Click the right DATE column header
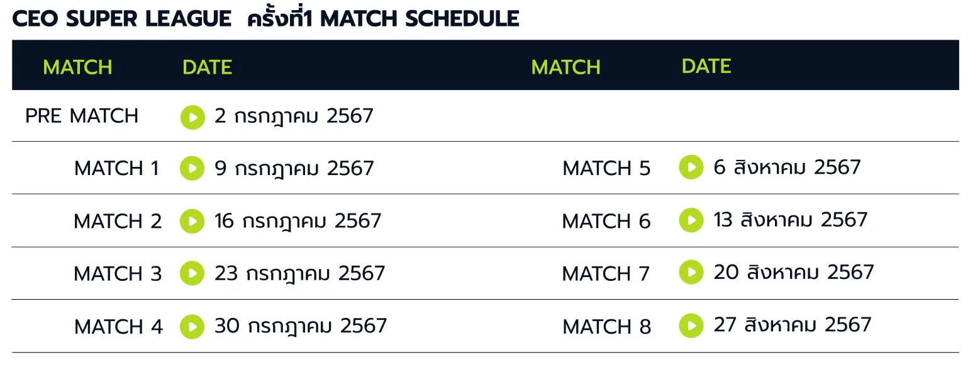The width and height of the screenshot is (980, 369). 706,66
